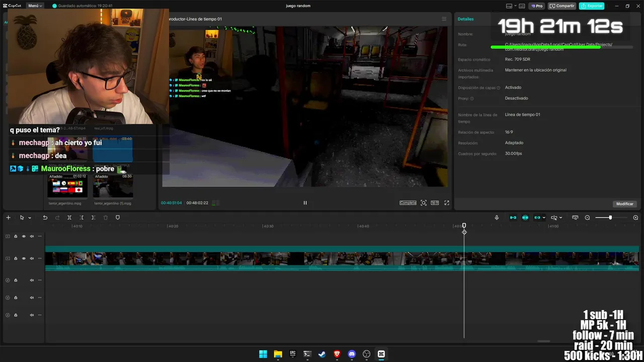Delete the selected clip with the trash icon
This screenshot has height=362, width=644.
point(106,218)
